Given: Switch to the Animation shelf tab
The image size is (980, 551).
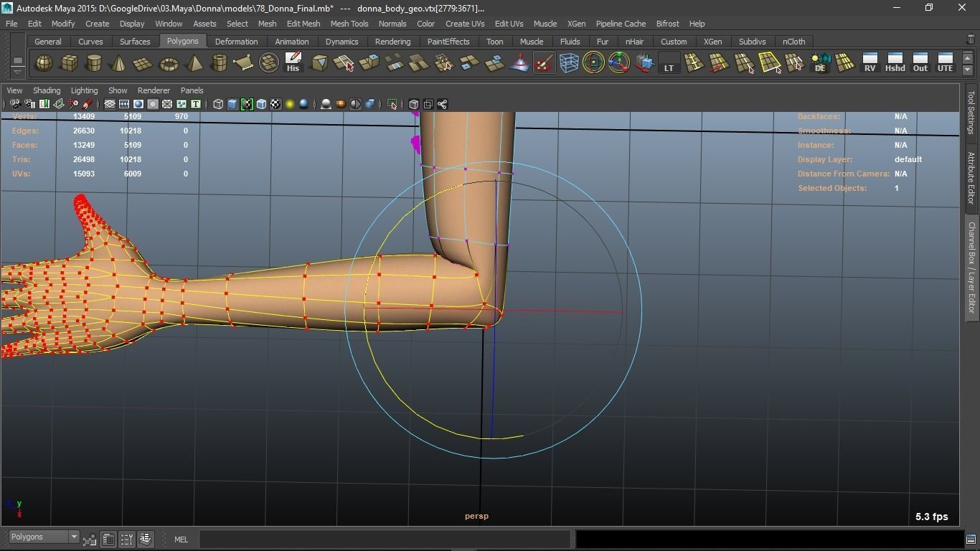Looking at the screenshot, I should point(292,42).
